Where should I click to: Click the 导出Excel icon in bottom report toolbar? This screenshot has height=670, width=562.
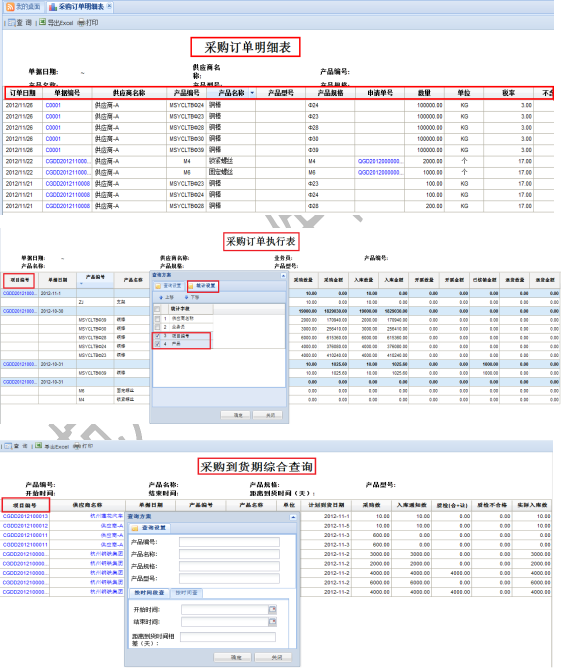pyautogui.click(x=38, y=446)
